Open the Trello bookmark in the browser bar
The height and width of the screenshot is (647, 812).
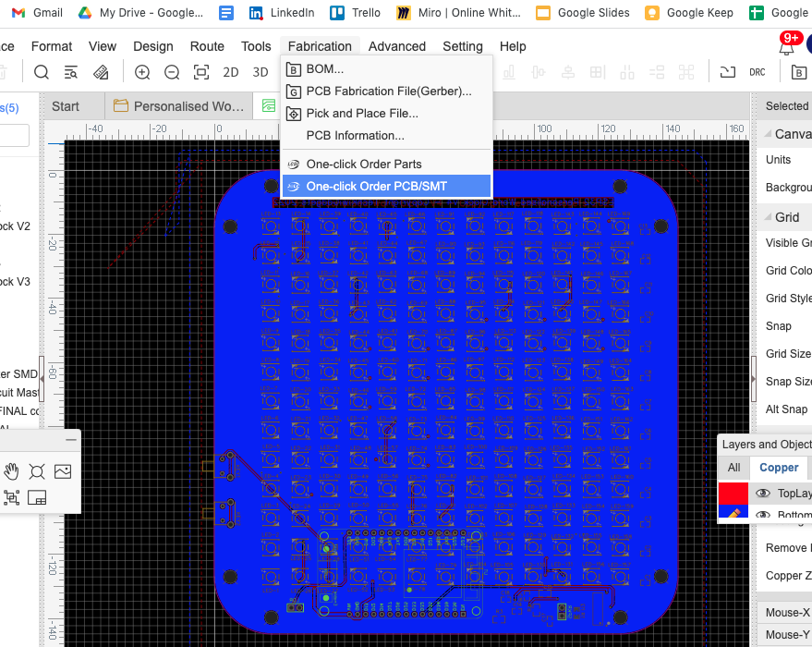pos(356,13)
